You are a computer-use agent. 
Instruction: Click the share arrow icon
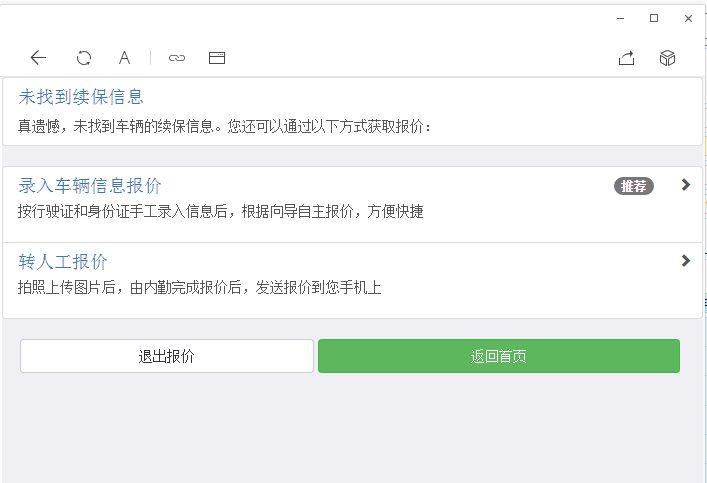pos(627,58)
